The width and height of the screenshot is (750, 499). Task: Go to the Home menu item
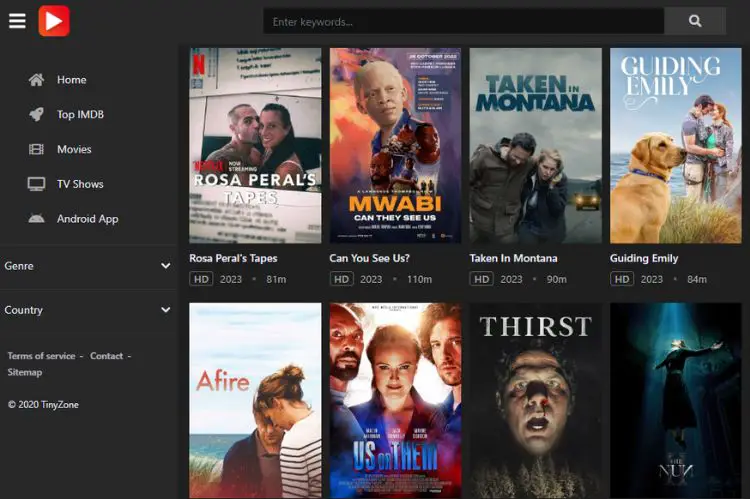click(72, 80)
